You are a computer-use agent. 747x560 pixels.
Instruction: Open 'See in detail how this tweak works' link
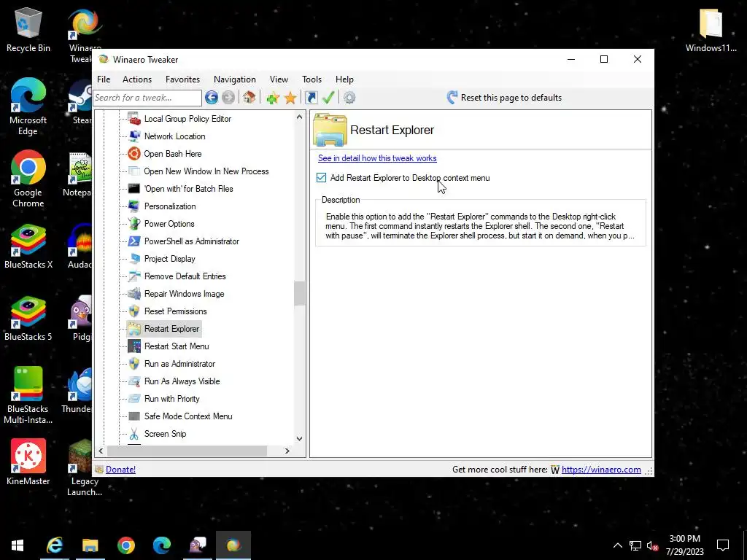(x=377, y=158)
